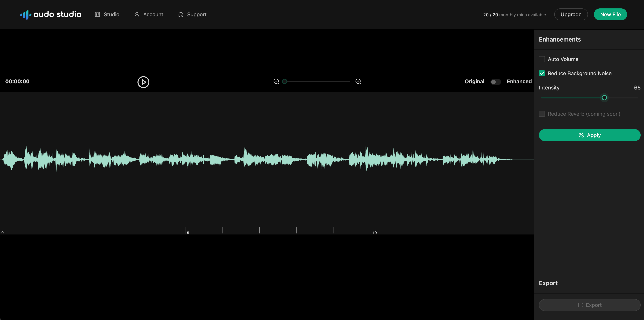This screenshot has width=644, height=320.
Task: Click the zoom out magnifier icon
Action: tap(276, 82)
